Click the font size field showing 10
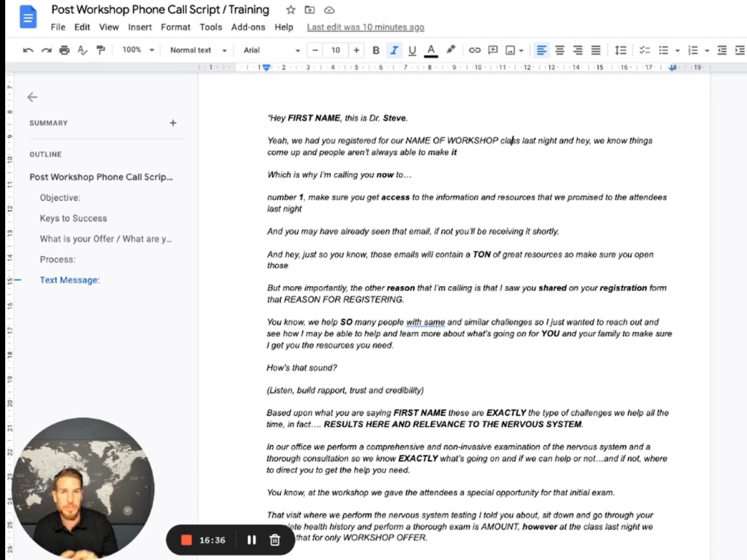 point(336,50)
